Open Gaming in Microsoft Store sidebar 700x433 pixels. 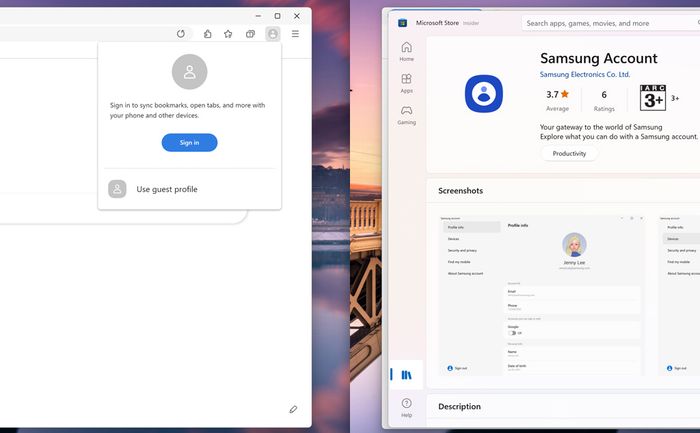pyautogui.click(x=406, y=115)
